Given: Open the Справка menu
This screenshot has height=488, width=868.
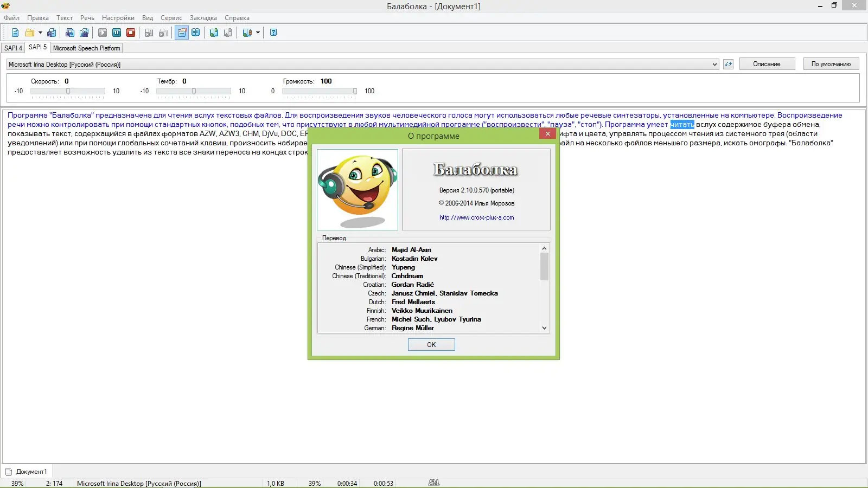Looking at the screenshot, I should coord(237,18).
